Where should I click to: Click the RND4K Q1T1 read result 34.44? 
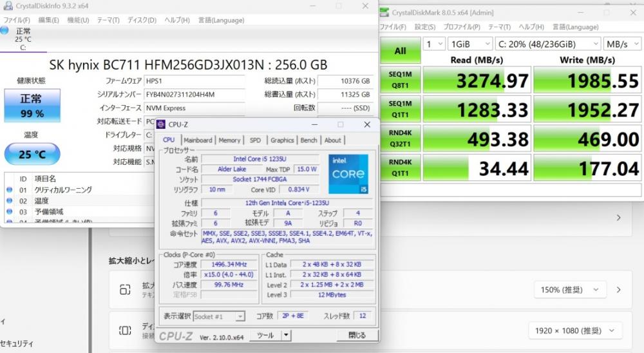click(477, 167)
